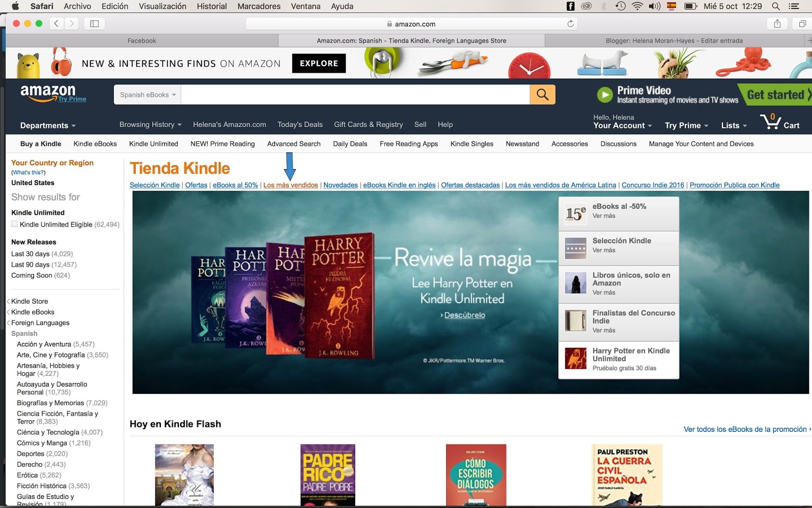Click the Prime Video play icon

(604, 94)
